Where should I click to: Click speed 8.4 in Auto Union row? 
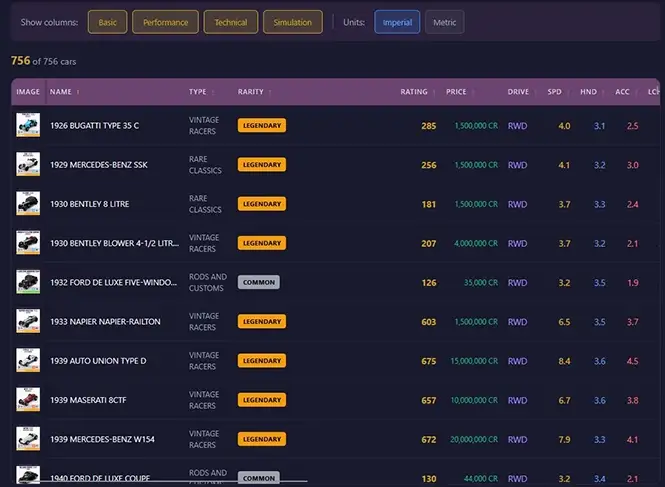[x=564, y=361]
